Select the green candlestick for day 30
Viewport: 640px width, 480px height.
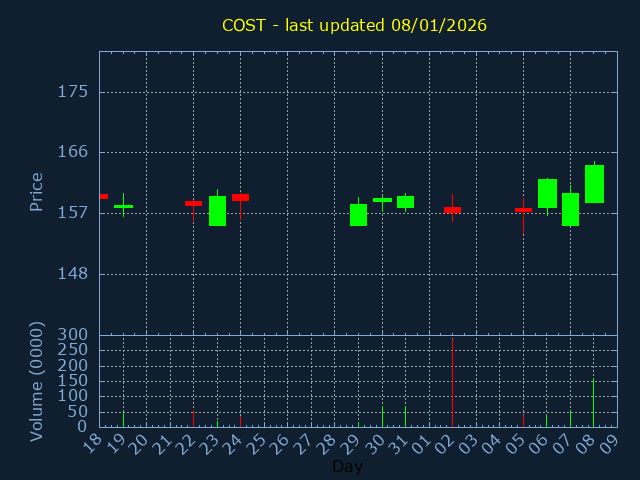tap(382, 200)
